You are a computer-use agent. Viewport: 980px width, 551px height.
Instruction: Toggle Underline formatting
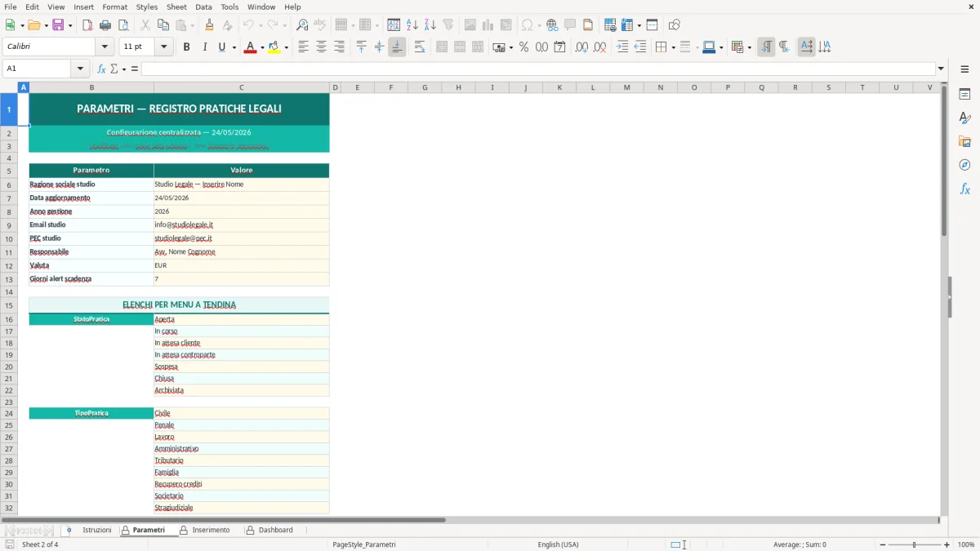click(x=222, y=47)
